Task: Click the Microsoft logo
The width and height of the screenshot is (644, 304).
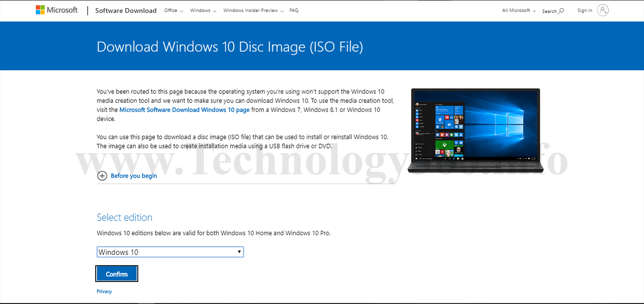Action: point(56,10)
